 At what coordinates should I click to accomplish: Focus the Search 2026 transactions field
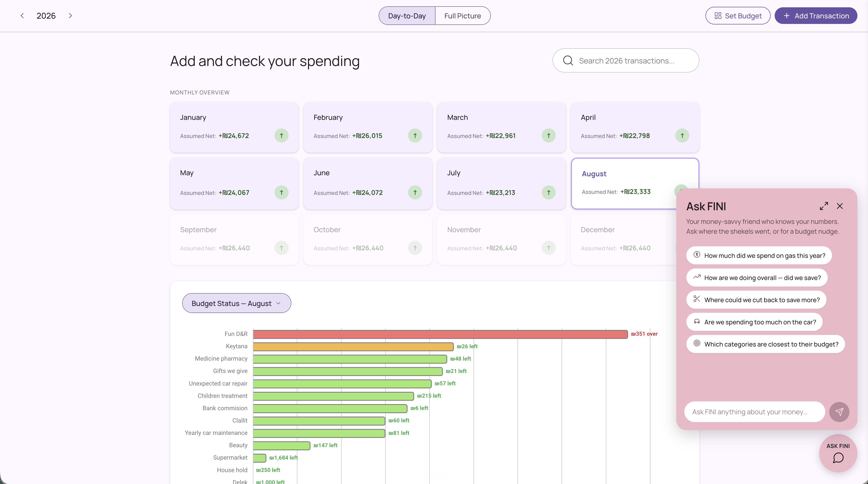626,60
